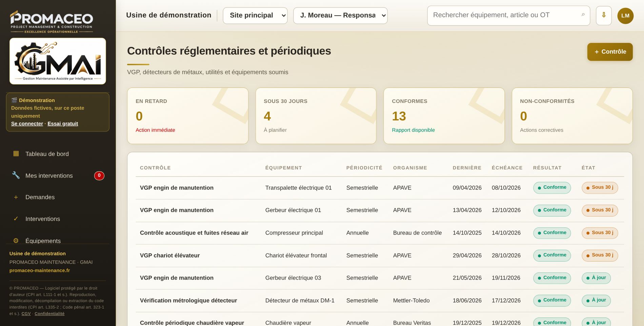Click the gear icon beside Équipements
Image resolution: width=644 pixels, height=326 pixels.
(x=16, y=241)
